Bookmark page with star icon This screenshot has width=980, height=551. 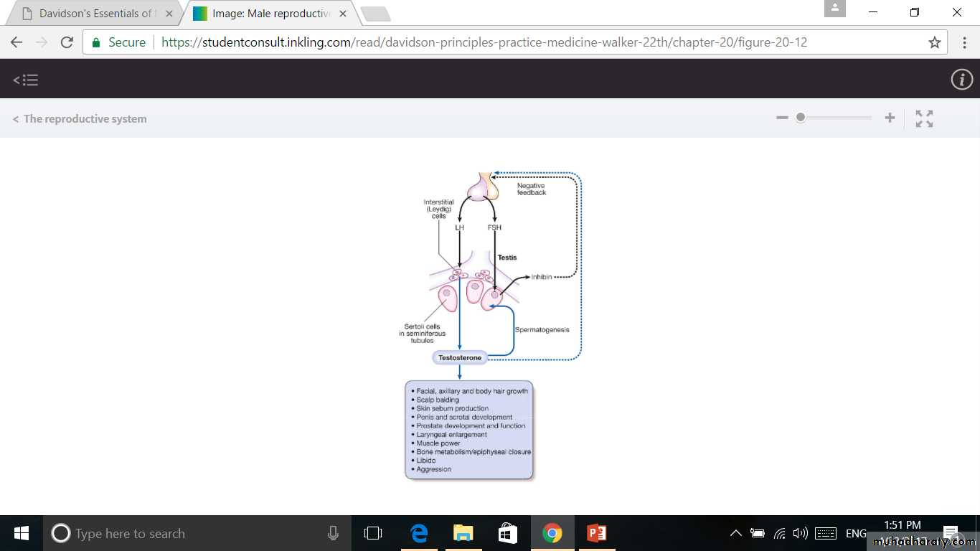point(934,42)
